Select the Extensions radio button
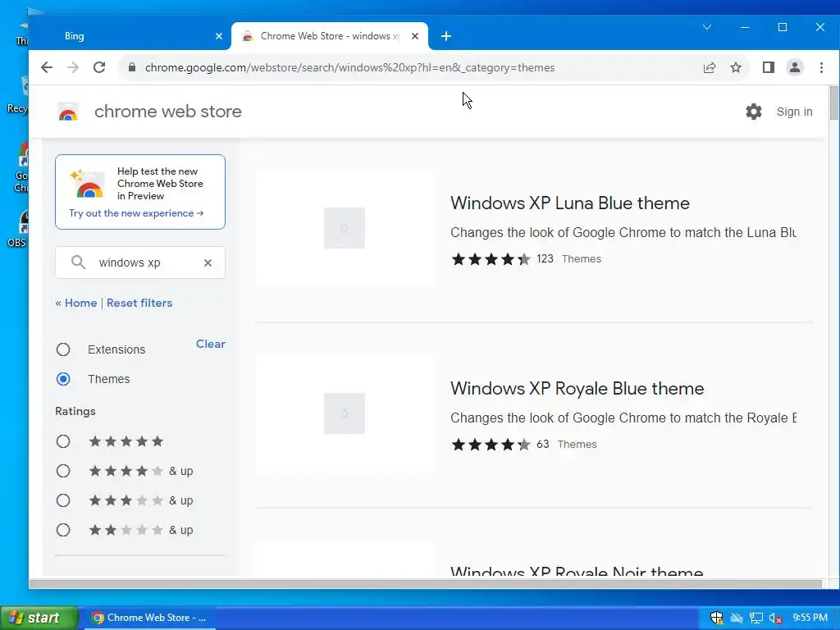840x630 pixels. point(63,349)
